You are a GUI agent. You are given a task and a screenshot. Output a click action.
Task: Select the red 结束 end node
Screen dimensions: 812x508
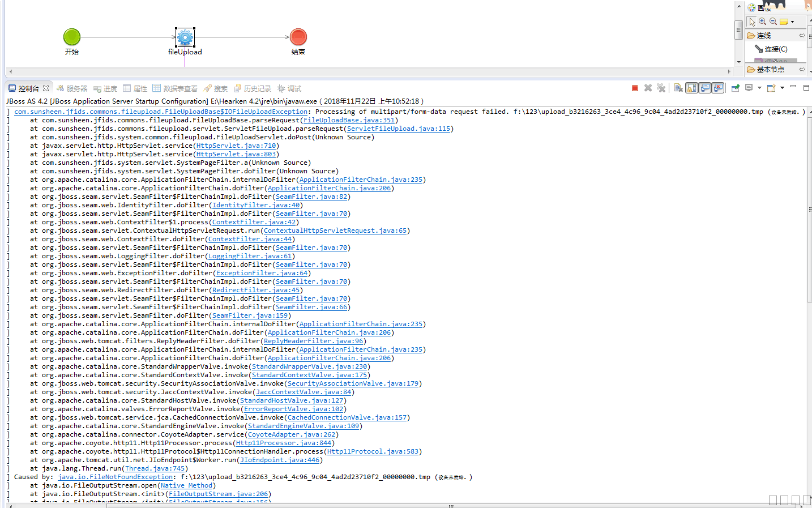[x=298, y=37]
